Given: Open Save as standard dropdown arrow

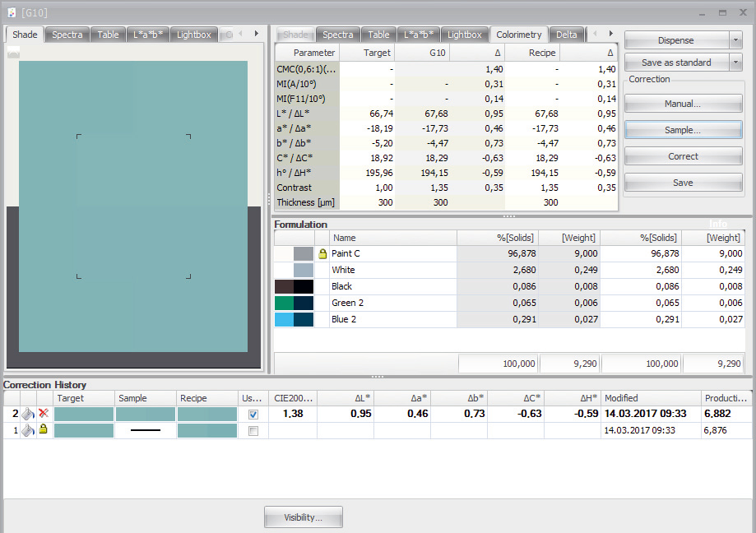Looking at the screenshot, I should point(735,63).
